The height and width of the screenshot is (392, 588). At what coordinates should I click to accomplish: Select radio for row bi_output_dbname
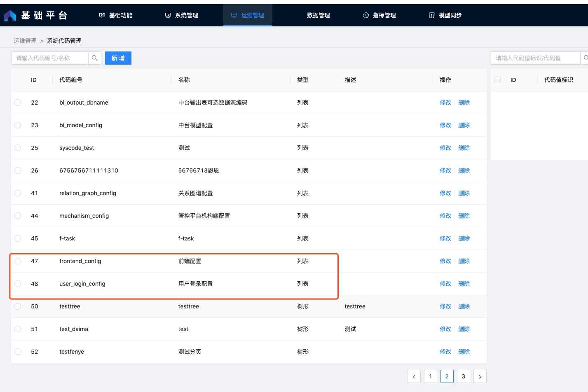click(x=18, y=103)
